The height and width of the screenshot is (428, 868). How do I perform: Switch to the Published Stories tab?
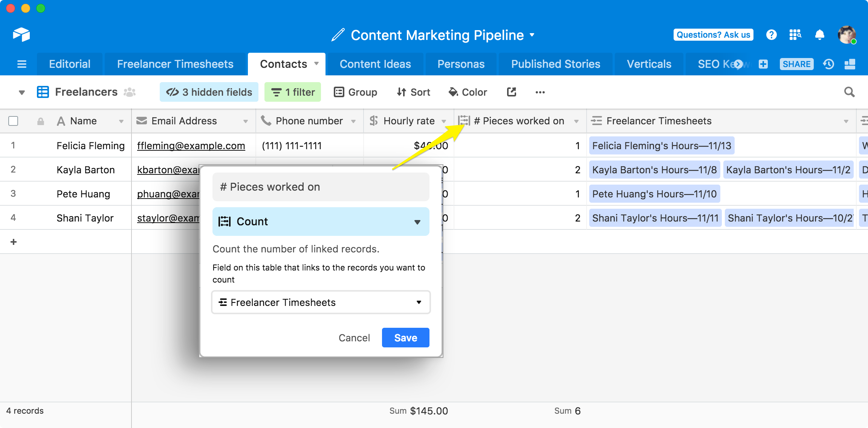tap(556, 64)
